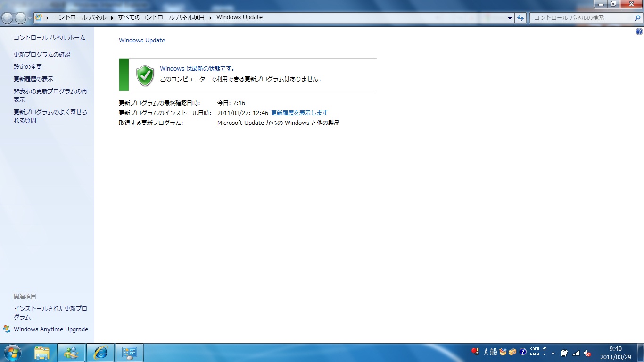644x362 pixels.
Task: Open the language bar options dropdown arrow
Action: [545, 354]
